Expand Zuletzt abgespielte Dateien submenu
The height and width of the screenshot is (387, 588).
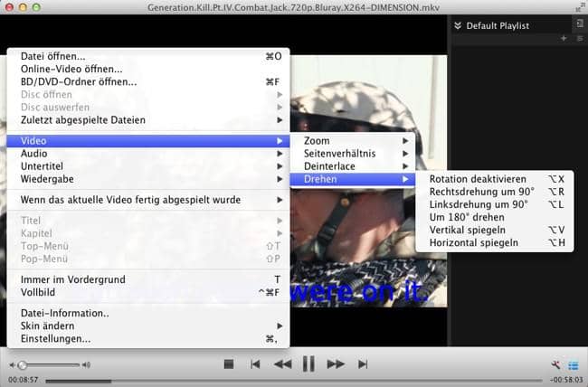(148, 120)
